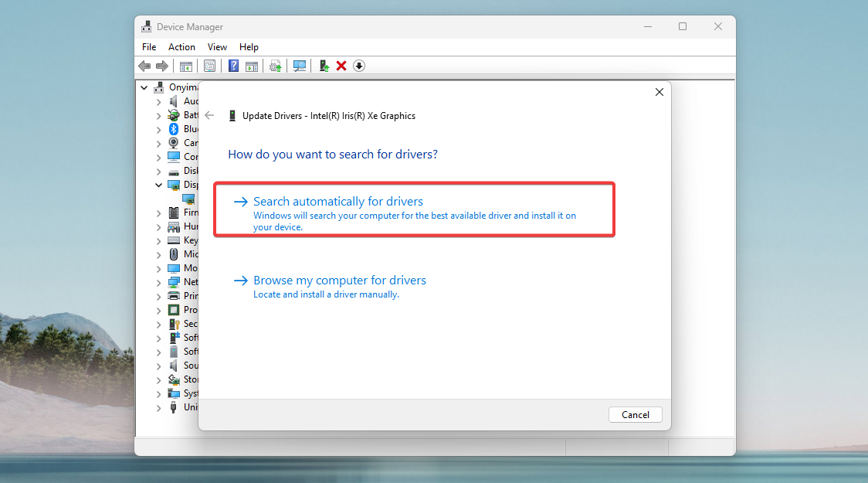Select the security key icon beside 'Sec' row
868x483 pixels.
tap(174, 324)
